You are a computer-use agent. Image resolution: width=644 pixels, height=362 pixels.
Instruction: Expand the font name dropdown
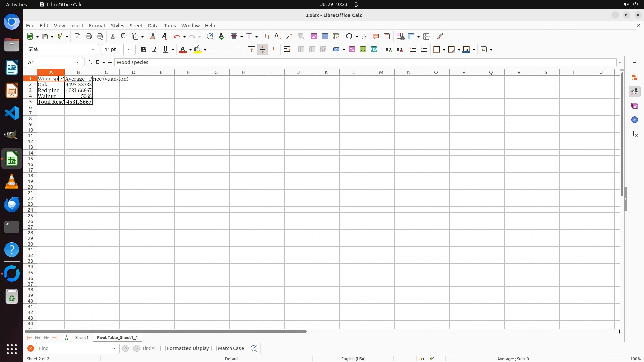click(93, 50)
